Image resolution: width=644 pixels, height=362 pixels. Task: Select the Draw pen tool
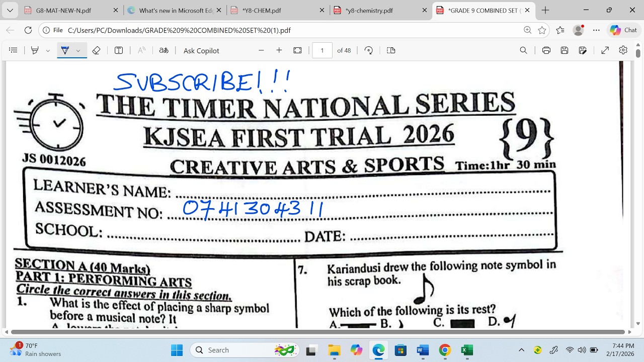point(65,50)
